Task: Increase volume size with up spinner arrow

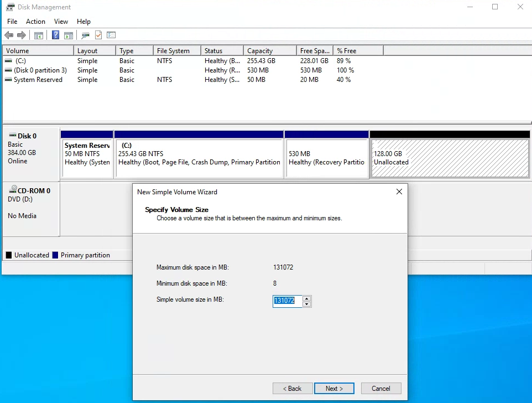Action: pyautogui.click(x=307, y=298)
